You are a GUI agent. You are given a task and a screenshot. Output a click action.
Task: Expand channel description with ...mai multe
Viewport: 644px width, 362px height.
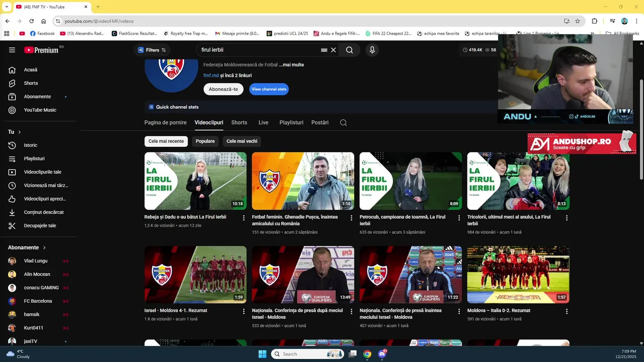[291, 65]
